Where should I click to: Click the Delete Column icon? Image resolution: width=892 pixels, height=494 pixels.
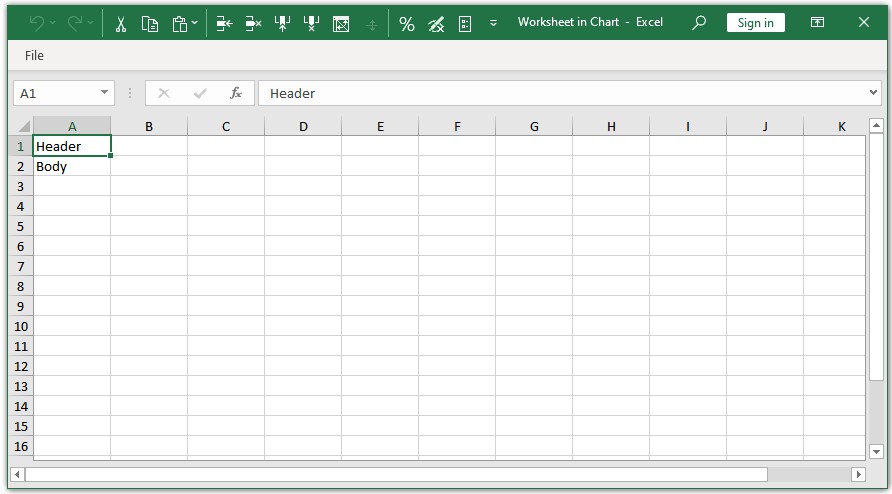311,23
